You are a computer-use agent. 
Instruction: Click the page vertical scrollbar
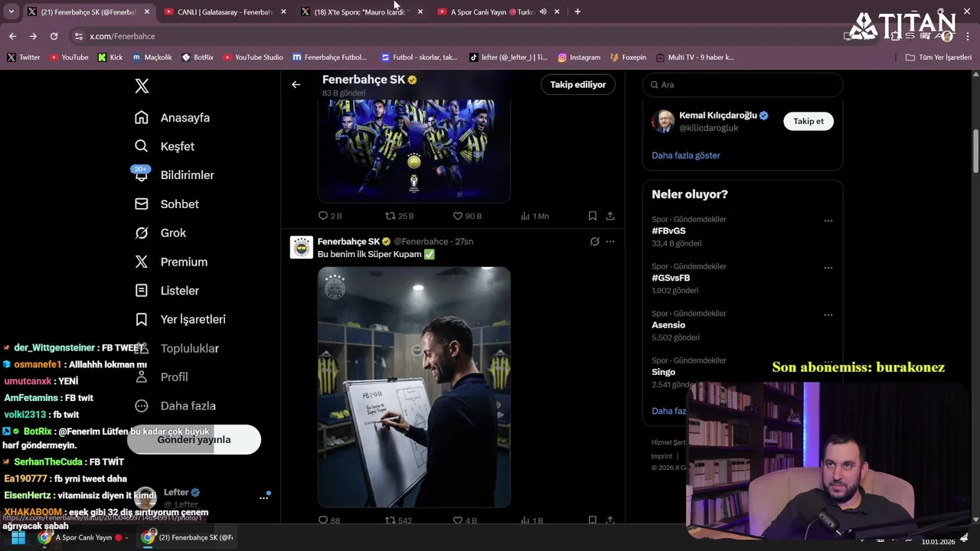975,151
